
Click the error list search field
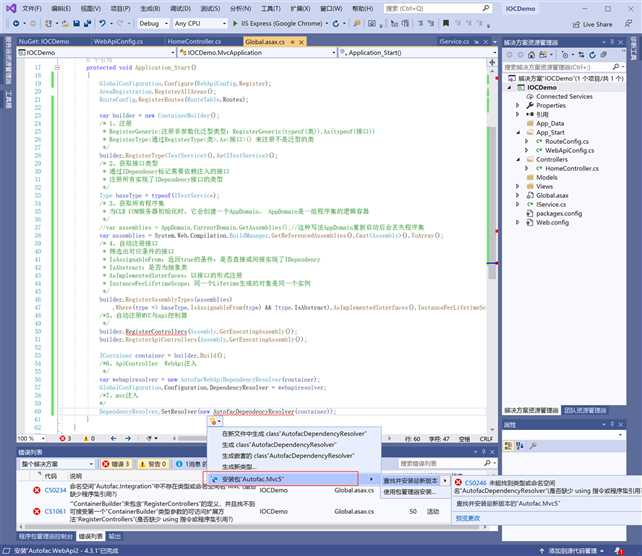448,463
